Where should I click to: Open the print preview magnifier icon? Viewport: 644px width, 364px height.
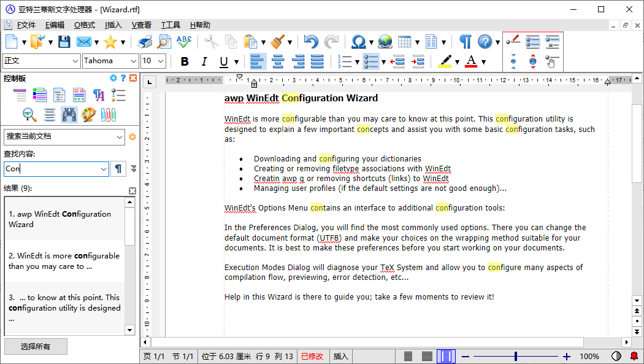[x=164, y=42]
